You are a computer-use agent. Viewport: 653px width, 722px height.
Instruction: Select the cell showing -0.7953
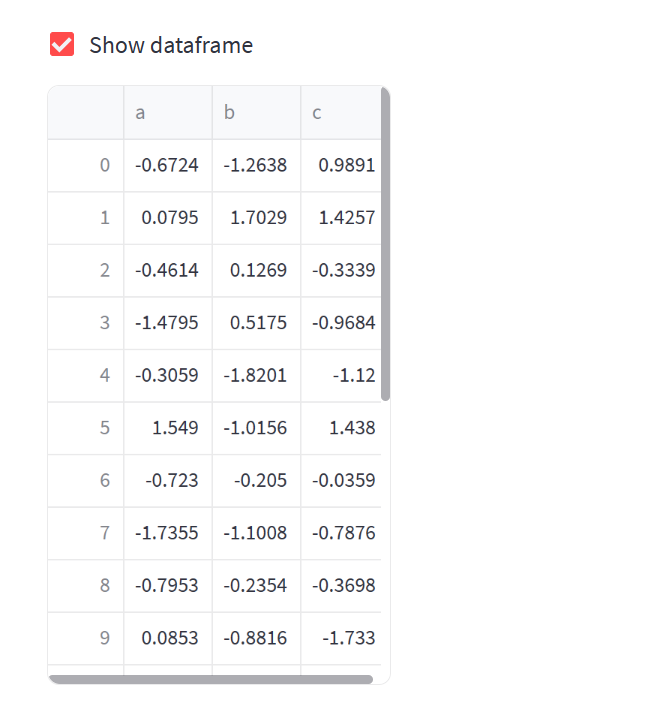[168, 585]
